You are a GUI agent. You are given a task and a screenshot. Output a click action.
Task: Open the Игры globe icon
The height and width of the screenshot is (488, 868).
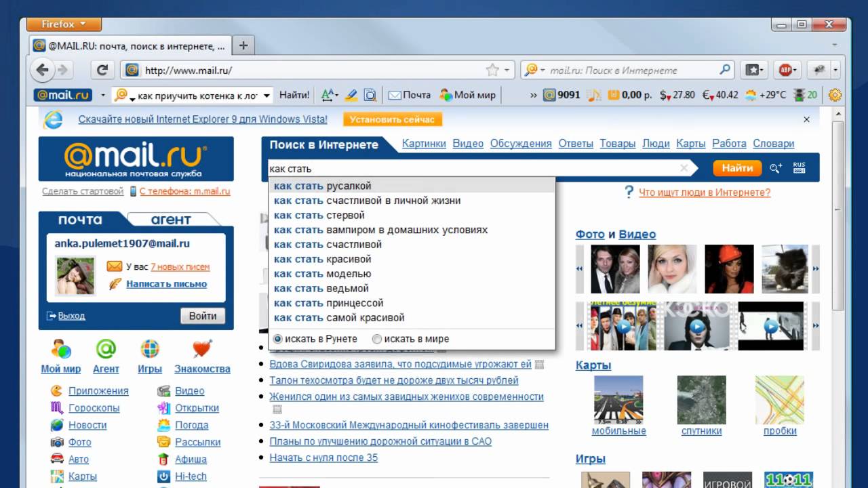[150, 350]
